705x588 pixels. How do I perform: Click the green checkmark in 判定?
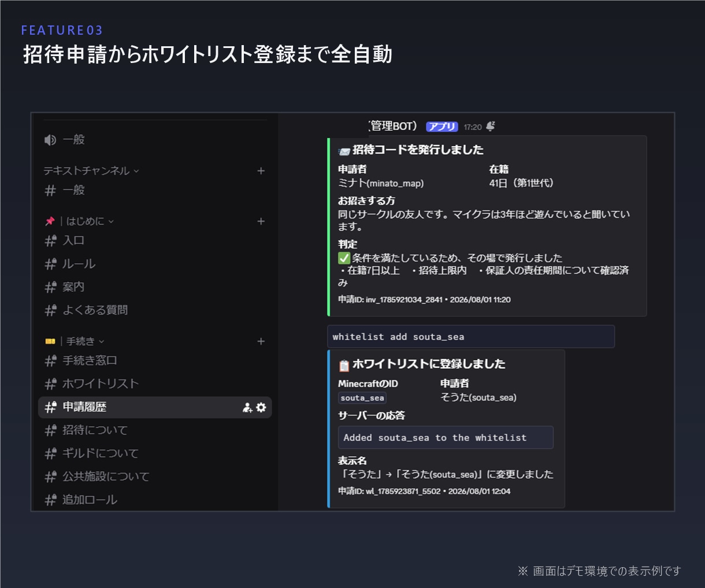pyautogui.click(x=344, y=258)
